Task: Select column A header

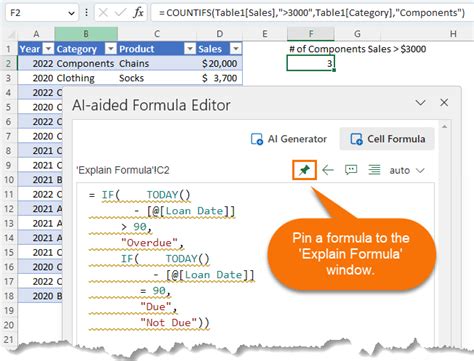Action: pos(36,34)
